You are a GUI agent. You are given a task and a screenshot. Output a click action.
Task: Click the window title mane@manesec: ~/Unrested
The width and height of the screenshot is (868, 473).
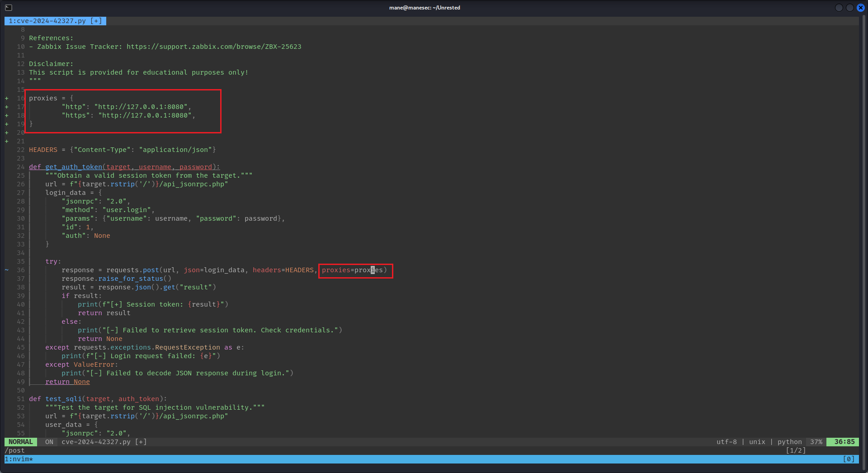425,8
